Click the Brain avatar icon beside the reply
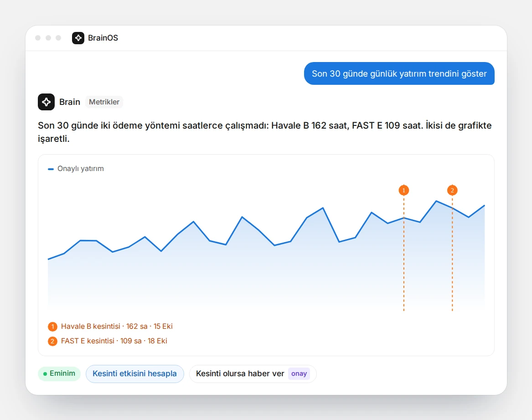532x420 pixels. [x=46, y=102]
